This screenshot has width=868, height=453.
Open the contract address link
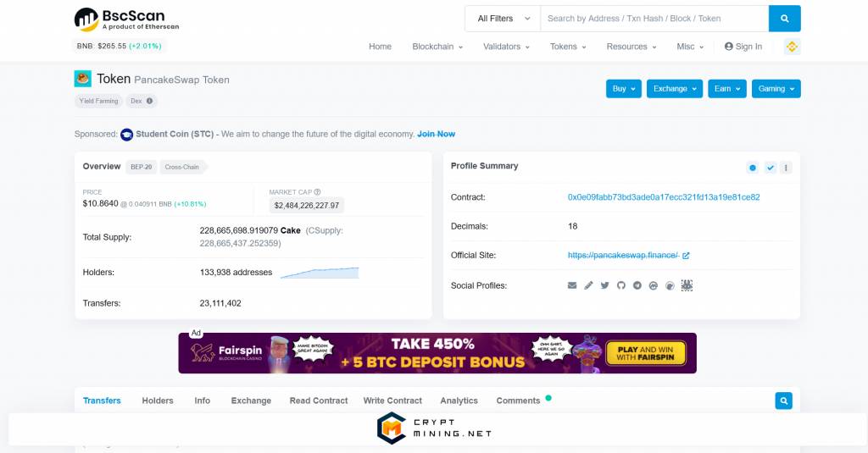664,197
